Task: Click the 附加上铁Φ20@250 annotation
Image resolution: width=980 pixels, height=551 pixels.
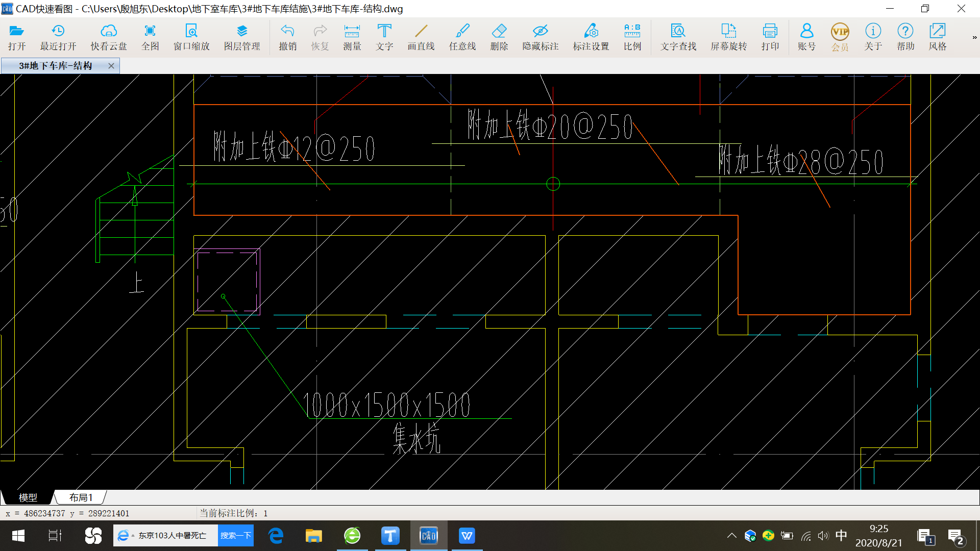Action: coord(550,124)
